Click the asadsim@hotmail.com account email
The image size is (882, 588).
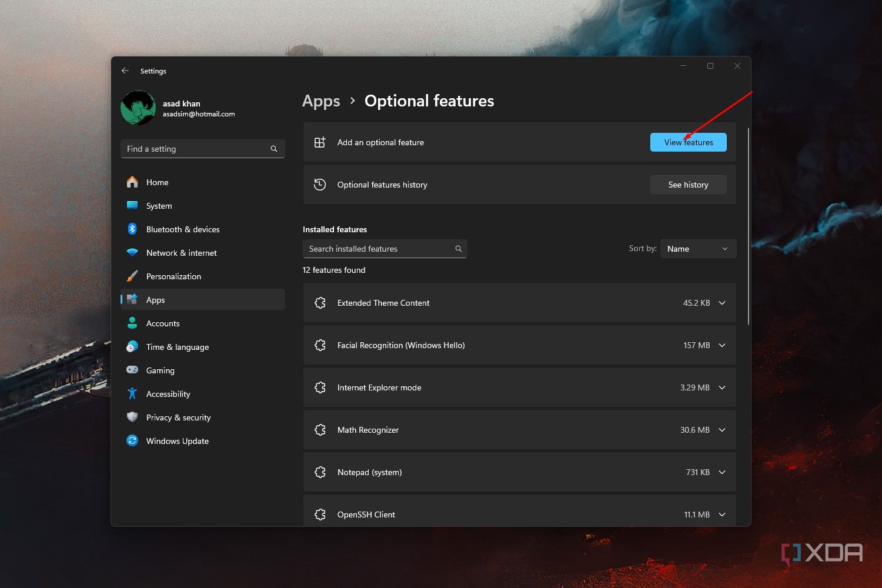point(199,114)
